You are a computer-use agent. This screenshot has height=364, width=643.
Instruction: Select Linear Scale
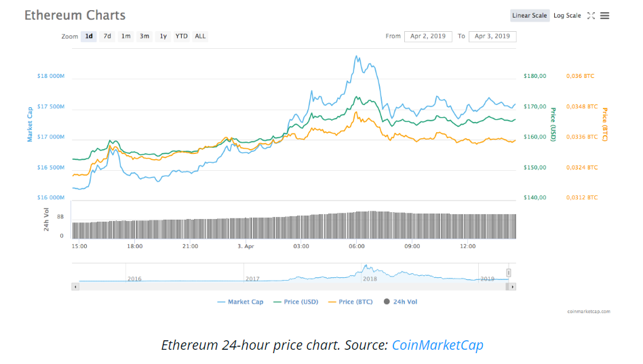click(530, 16)
